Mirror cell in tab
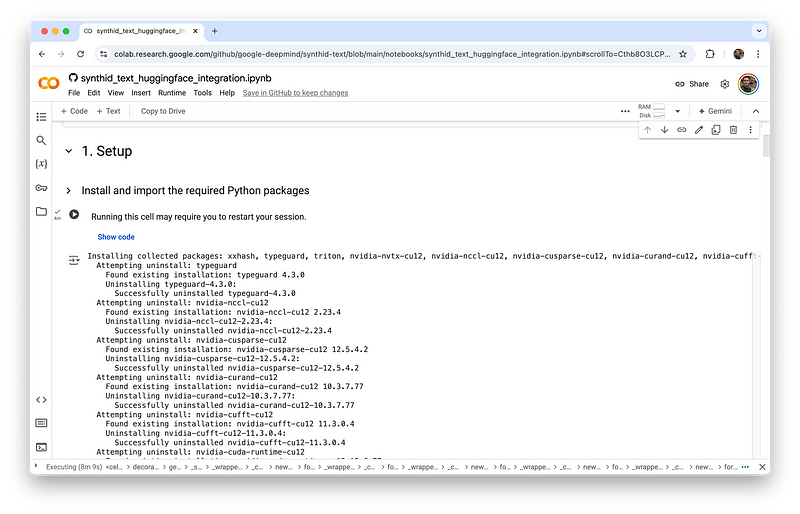The height and width of the screenshot is (514, 800). [716, 130]
